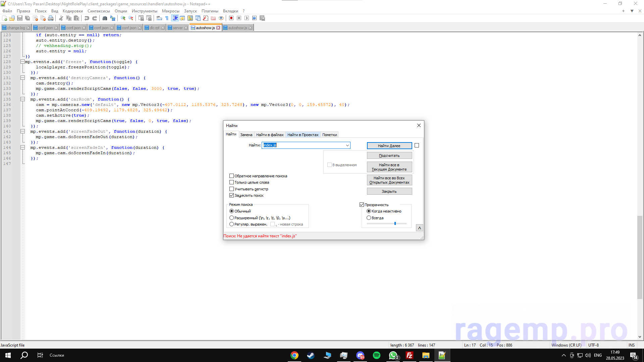Switch to the Replace tab in the Find dialog
This screenshot has height=362, width=644.
point(246,135)
